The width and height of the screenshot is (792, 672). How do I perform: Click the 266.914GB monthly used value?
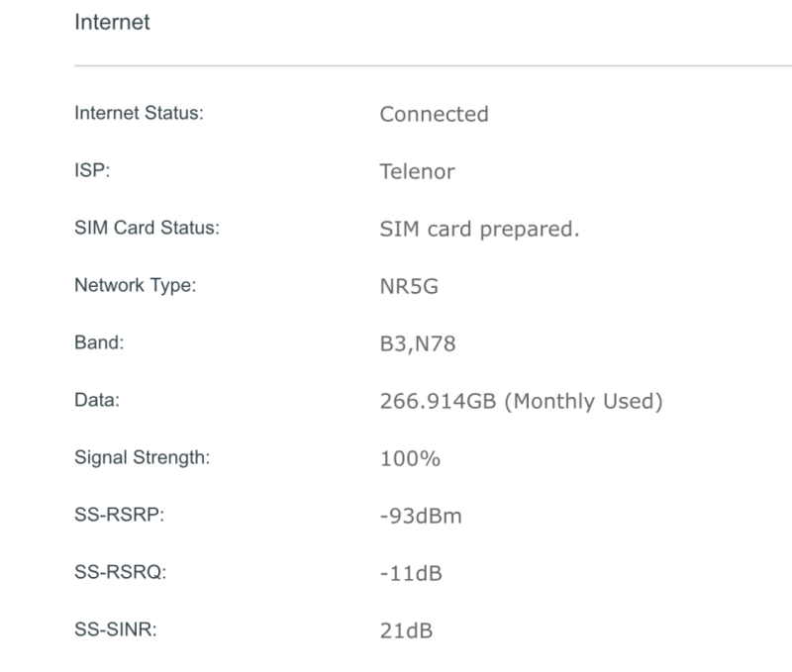(522, 402)
